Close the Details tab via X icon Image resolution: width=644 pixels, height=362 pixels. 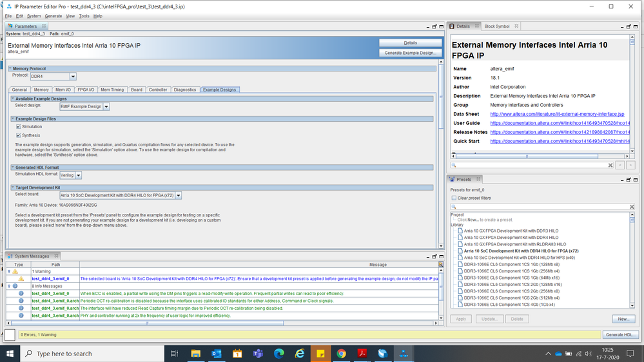(477, 26)
